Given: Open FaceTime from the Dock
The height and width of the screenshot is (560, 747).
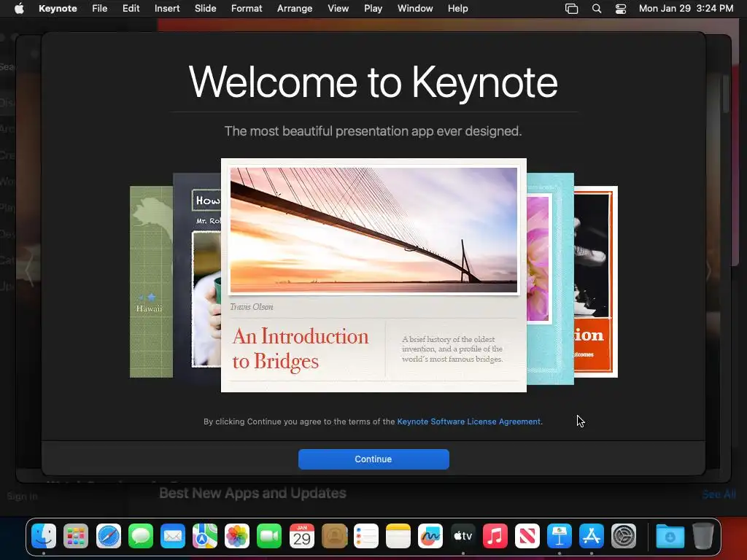Looking at the screenshot, I should pos(269,536).
